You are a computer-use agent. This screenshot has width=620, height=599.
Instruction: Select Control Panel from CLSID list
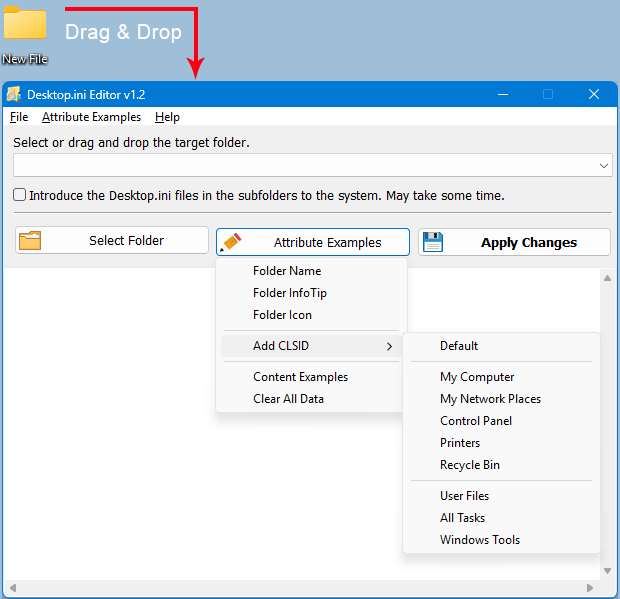coord(476,421)
